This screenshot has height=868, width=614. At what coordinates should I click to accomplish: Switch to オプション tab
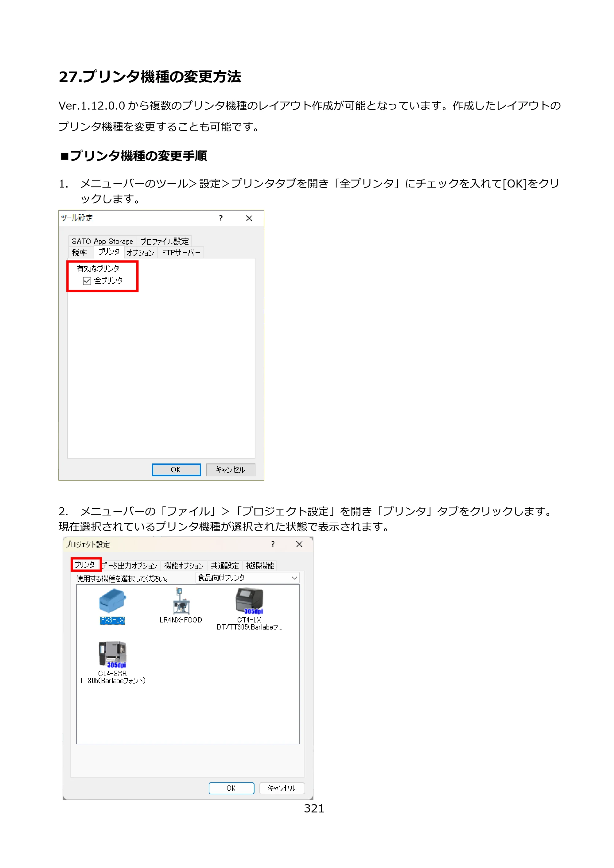point(140,253)
